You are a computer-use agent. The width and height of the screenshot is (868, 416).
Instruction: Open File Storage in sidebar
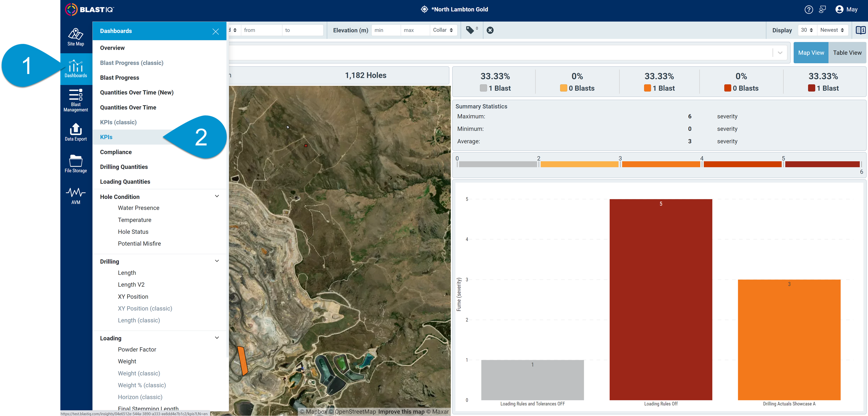tap(76, 164)
